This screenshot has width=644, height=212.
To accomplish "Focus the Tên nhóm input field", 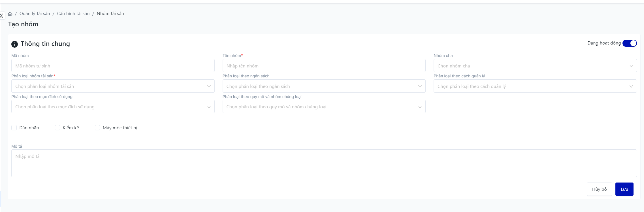I will click(324, 66).
